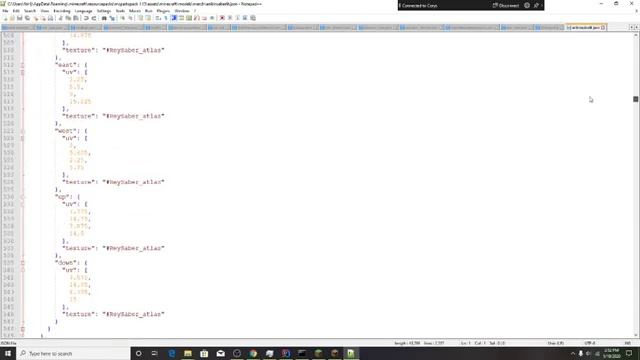Click Disconnect in remote session bar
This screenshot has height=360, width=640.
(506, 5)
